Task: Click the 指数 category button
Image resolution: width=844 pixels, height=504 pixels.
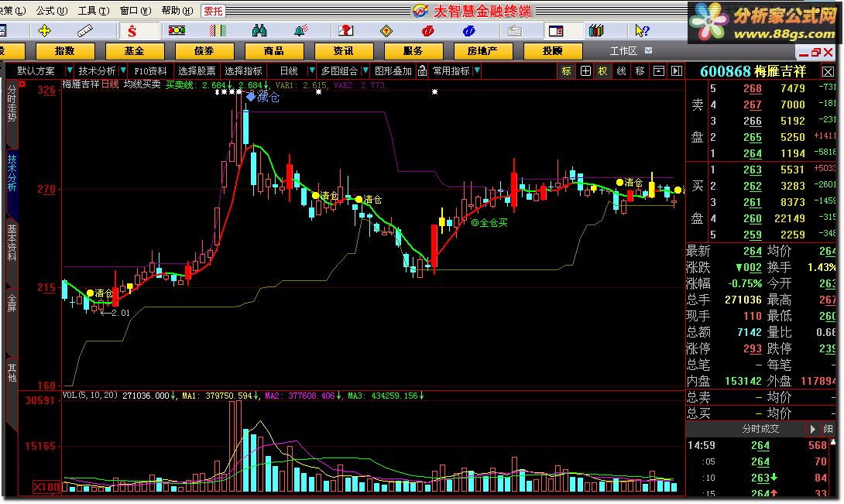Action: [x=64, y=51]
